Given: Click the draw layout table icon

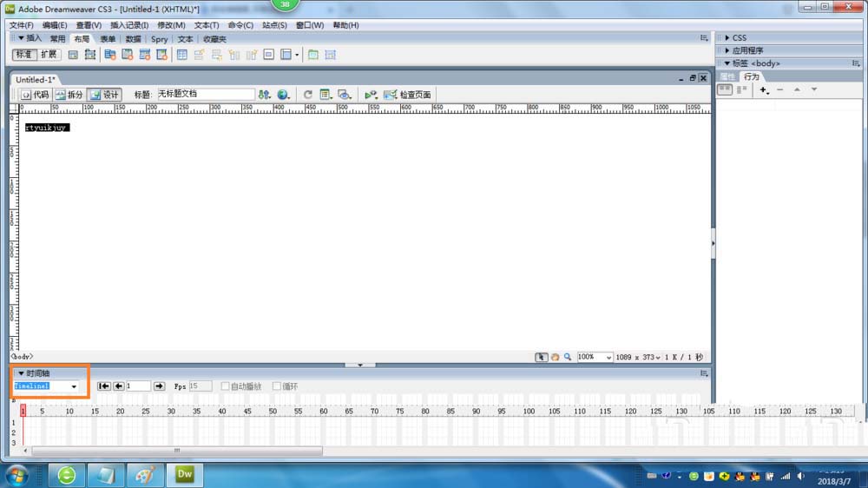Looking at the screenshot, I should (x=312, y=55).
